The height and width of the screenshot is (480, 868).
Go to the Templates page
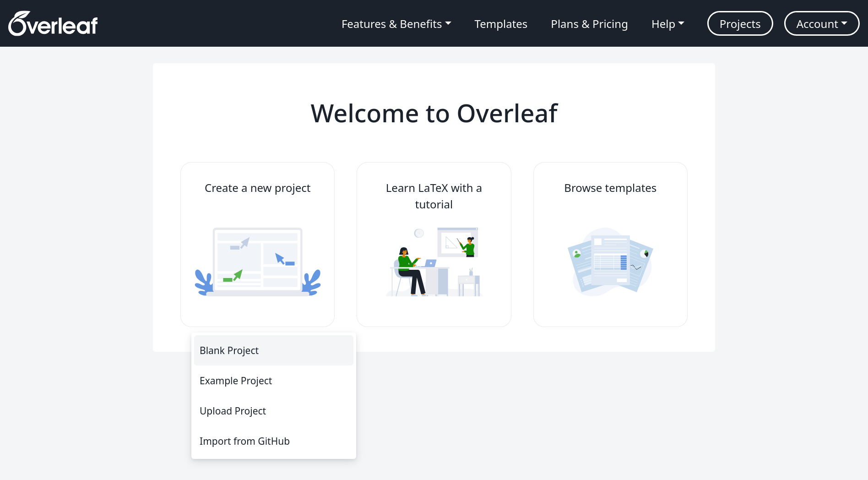coord(501,24)
